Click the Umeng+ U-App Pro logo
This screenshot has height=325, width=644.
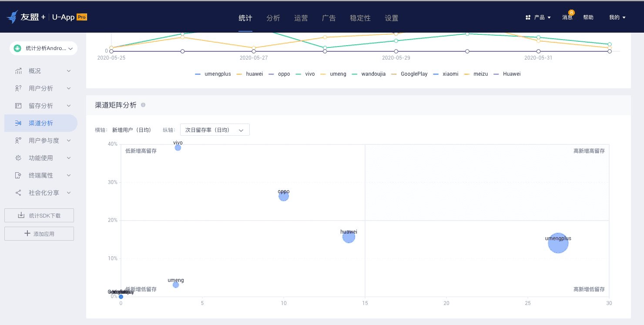coord(47,17)
